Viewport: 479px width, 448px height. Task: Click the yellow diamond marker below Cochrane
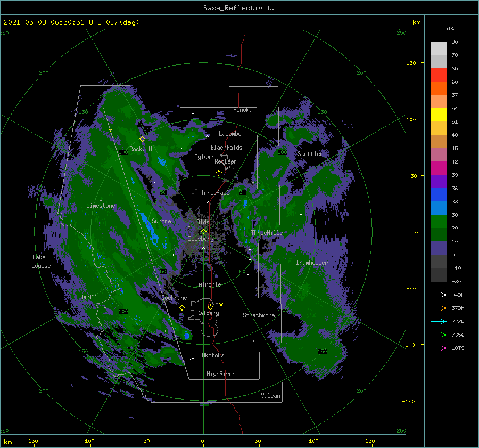(182, 308)
